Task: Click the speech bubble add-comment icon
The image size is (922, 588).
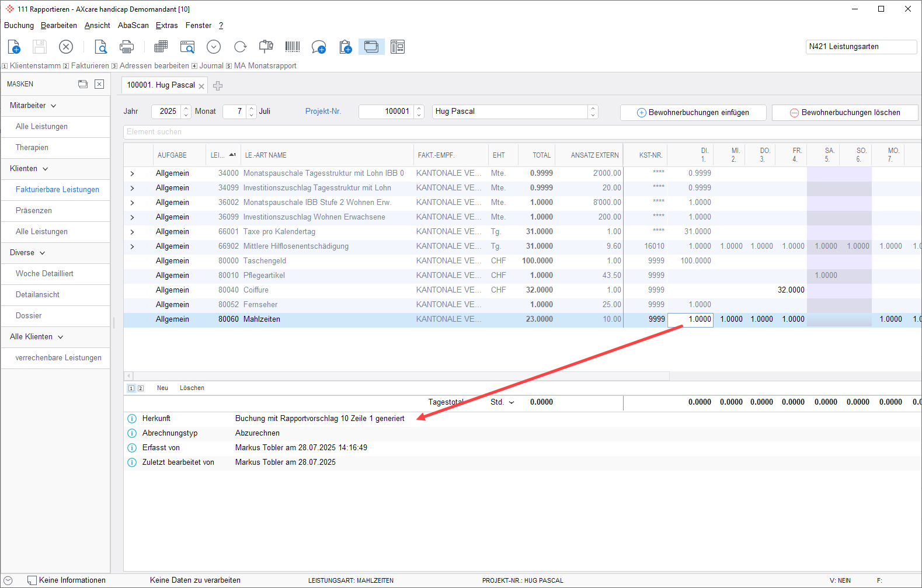Action: coord(318,47)
